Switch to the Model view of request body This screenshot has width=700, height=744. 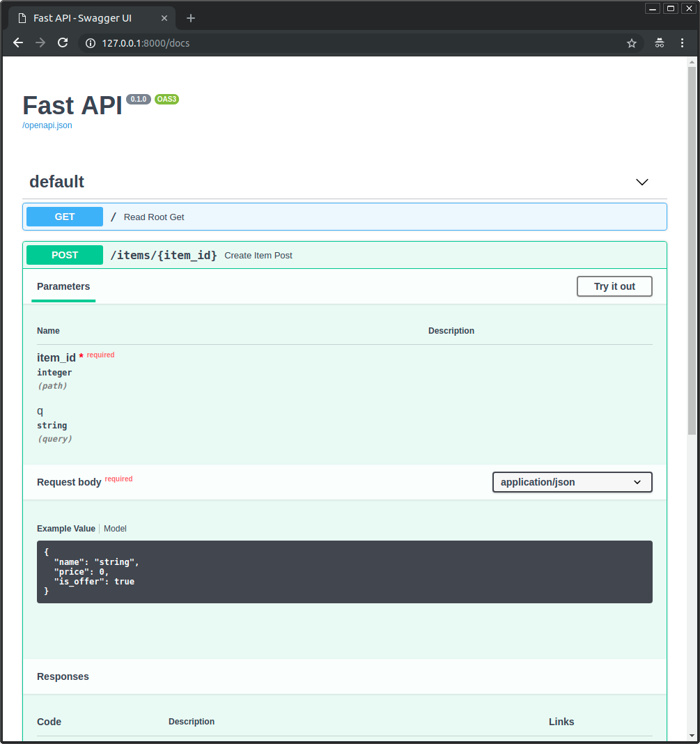115,528
